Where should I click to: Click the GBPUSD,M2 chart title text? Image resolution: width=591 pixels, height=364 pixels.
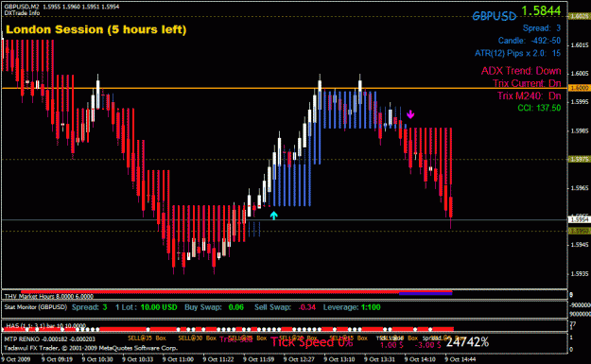point(61,7)
